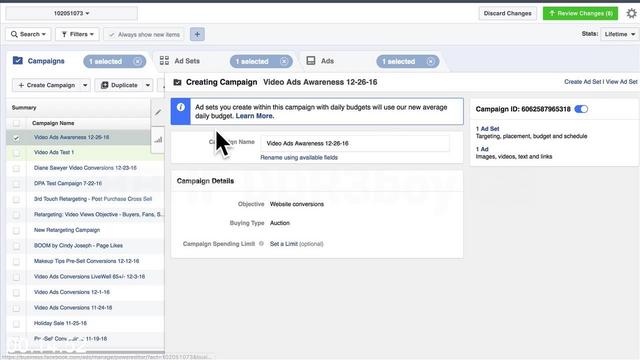Open the 1 Ad Set link
Screen dimensions: 640x360
487,129
